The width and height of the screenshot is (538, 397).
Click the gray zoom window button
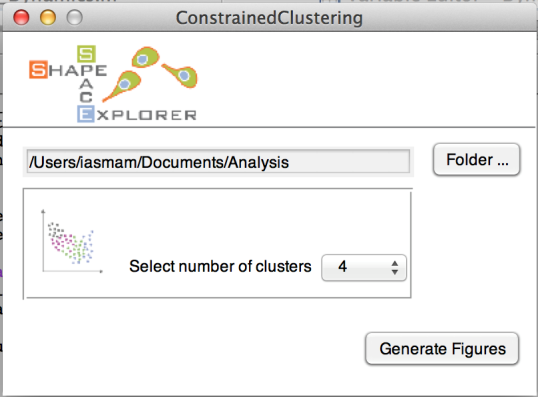tap(74, 17)
